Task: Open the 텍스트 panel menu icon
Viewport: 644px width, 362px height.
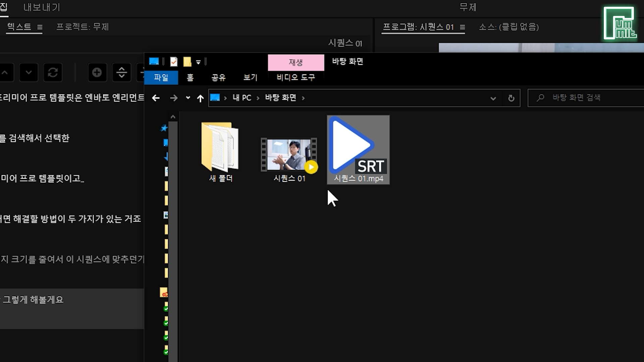Action: click(40, 27)
